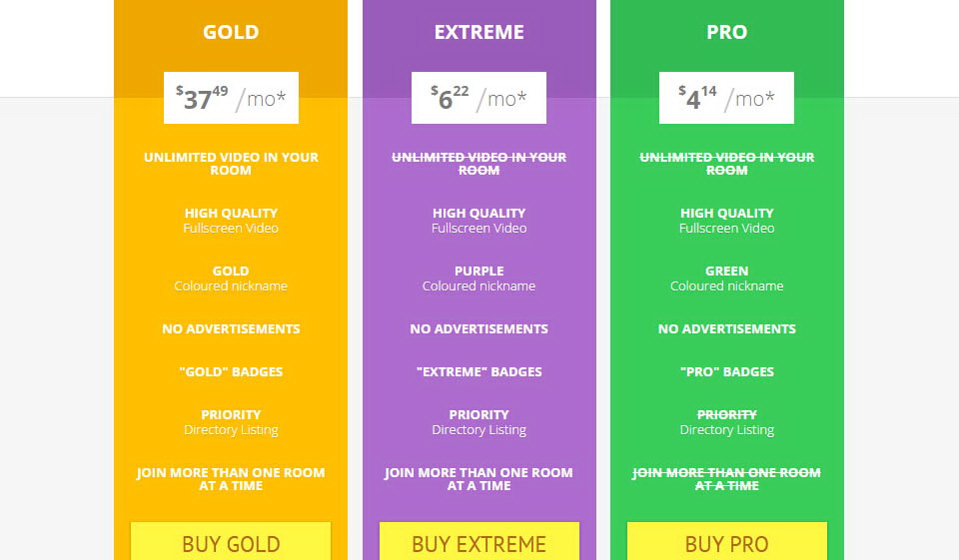Click Gold plan's Join More Than One Room text
This screenshot has height=560, width=959.
231,479
